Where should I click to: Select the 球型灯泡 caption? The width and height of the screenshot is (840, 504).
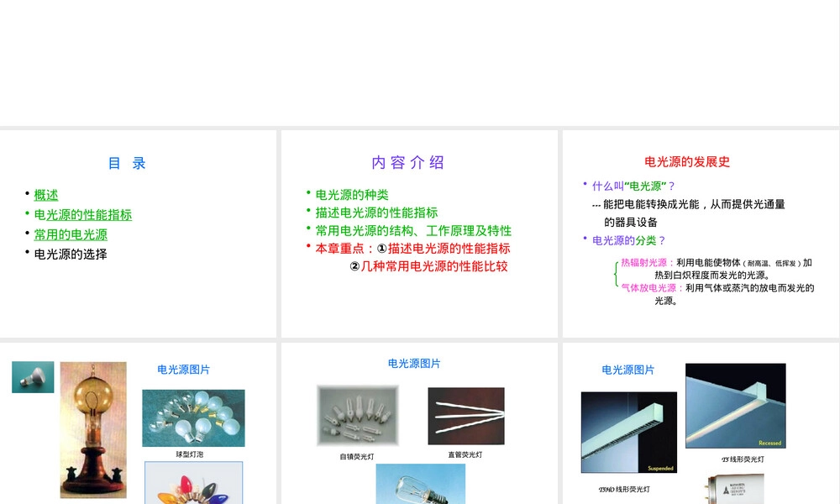coord(190,454)
